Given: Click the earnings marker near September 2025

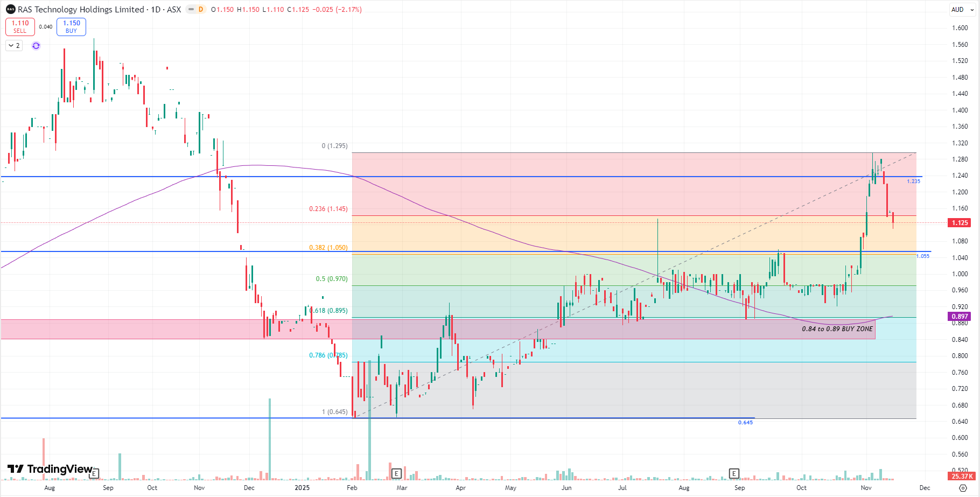Looking at the screenshot, I should click(734, 473).
